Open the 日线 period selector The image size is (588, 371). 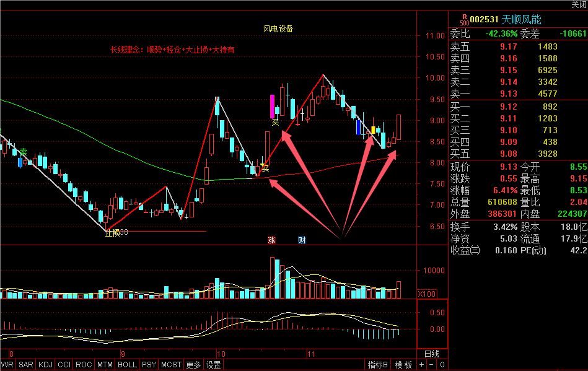pyautogui.click(x=431, y=354)
